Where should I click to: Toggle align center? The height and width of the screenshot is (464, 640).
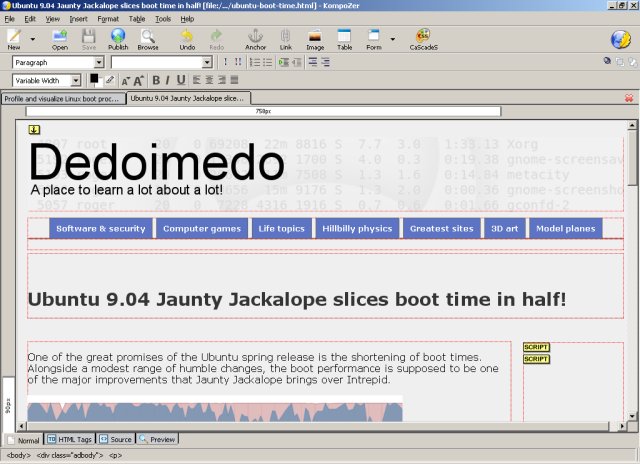pos(209,80)
